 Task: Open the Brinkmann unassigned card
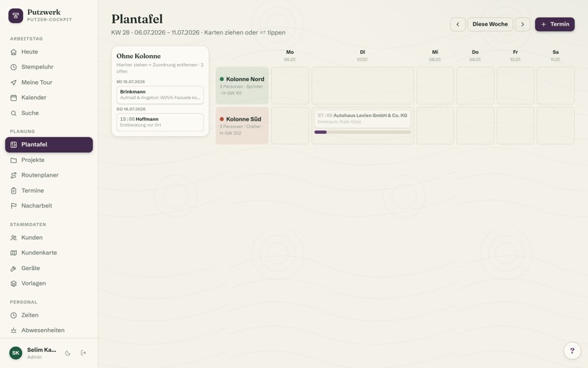160,95
